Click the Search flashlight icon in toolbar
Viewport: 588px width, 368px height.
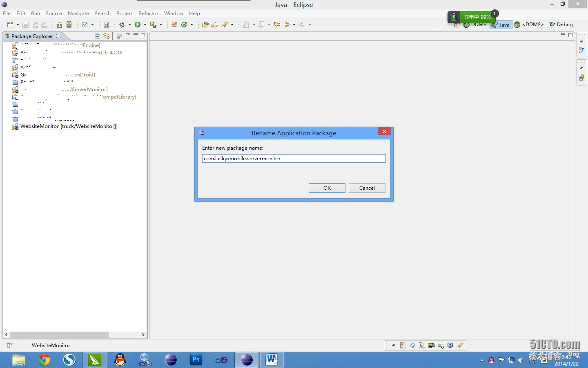pos(225,25)
